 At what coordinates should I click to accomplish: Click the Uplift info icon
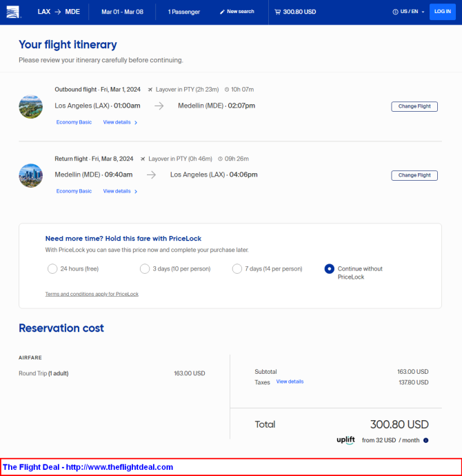pos(426,441)
